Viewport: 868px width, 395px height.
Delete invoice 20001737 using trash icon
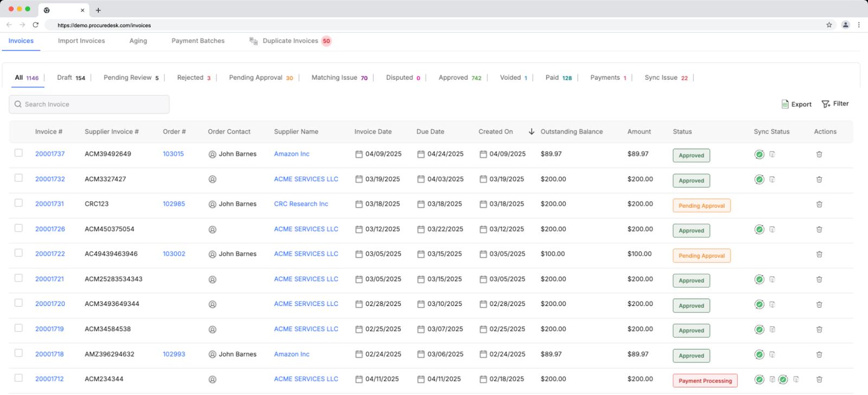click(x=819, y=154)
